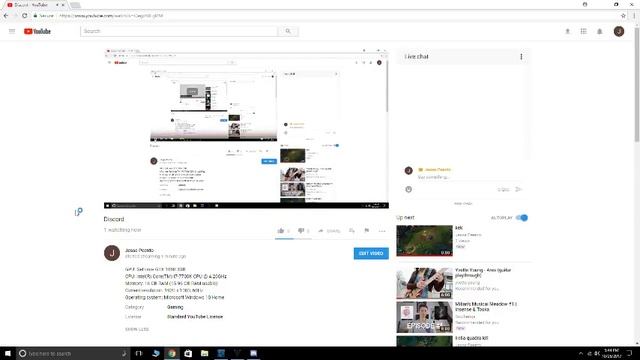Image resolution: width=640 pixels, height=360 pixels.
Task: Dislike the video with thumbs down
Action: tap(301, 231)
